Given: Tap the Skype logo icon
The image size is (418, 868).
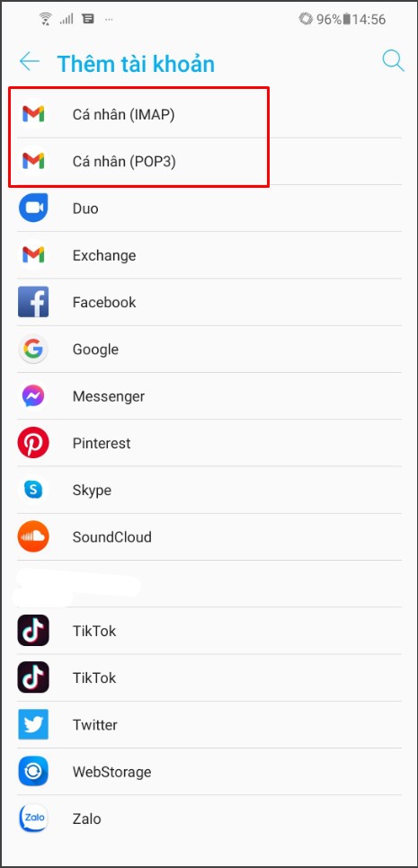Looking at the screenshot, I should [x=33, y=490].
